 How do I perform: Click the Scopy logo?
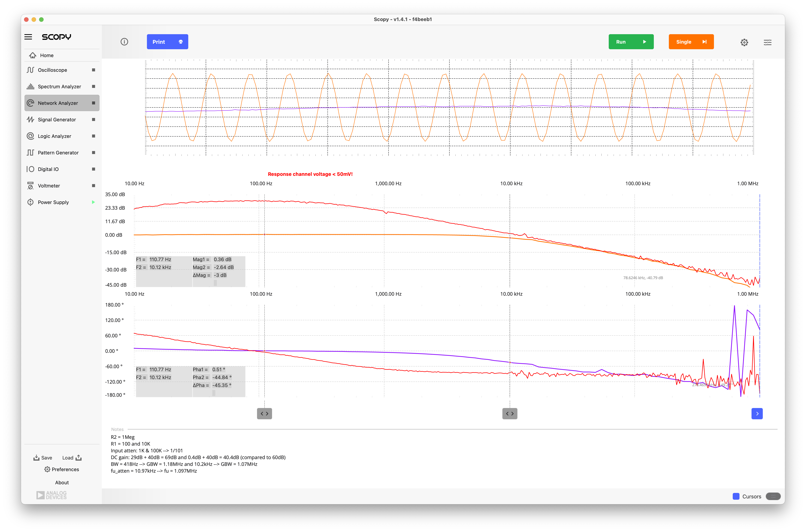[x=56, y=37]
